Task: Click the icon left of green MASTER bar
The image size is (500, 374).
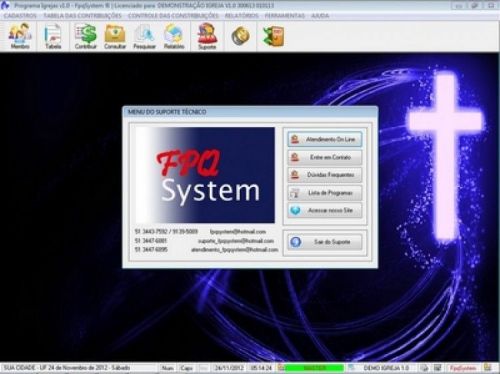Action: pyautogui.click(x=281, y=368)
